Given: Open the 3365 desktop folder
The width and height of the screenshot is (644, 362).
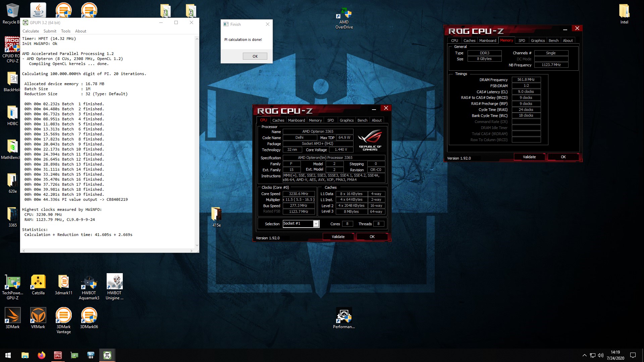Looking at the screenshot, I should click(x=12, y=217).
